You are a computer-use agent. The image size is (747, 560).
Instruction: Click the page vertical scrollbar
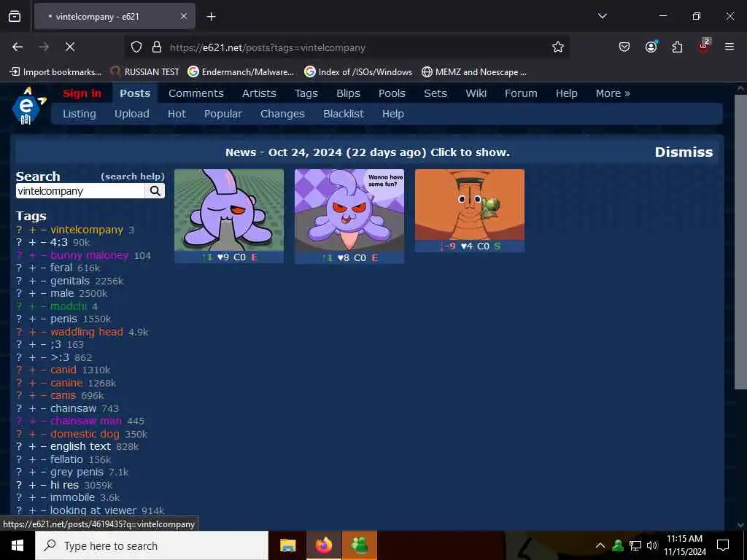(740, 242)
